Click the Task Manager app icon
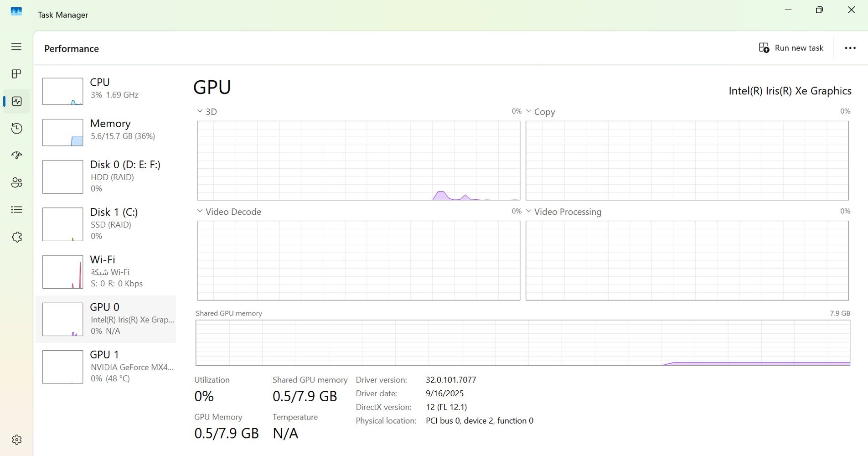This screenshot has height=456, width=868. click(x=16, y=11)
